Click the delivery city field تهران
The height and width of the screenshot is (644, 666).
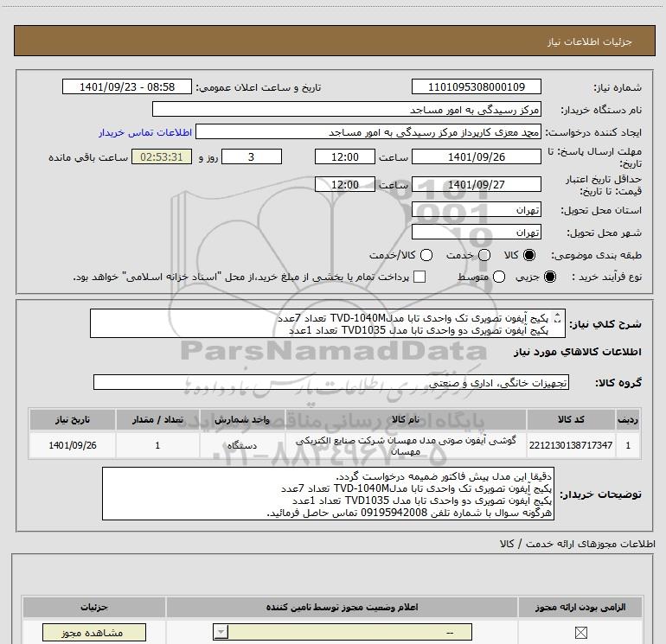pos(476,233)
